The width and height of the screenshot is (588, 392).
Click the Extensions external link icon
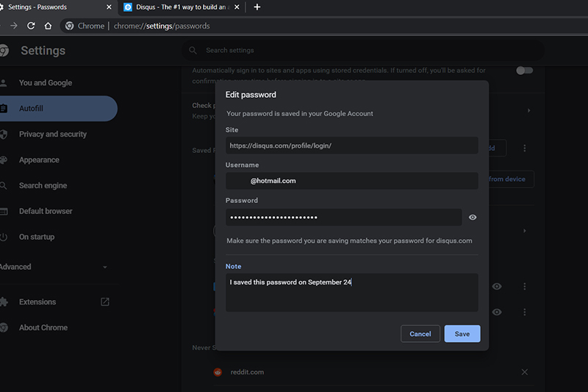point(104,302)
